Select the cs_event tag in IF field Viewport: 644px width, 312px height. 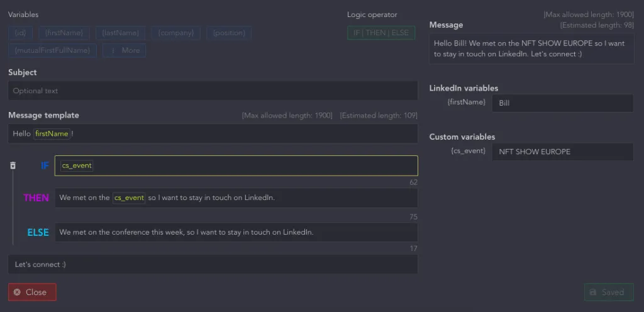(77, 166)
